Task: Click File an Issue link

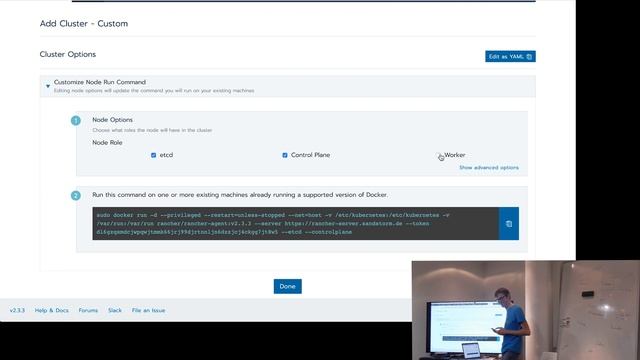Action: [149, 310]
